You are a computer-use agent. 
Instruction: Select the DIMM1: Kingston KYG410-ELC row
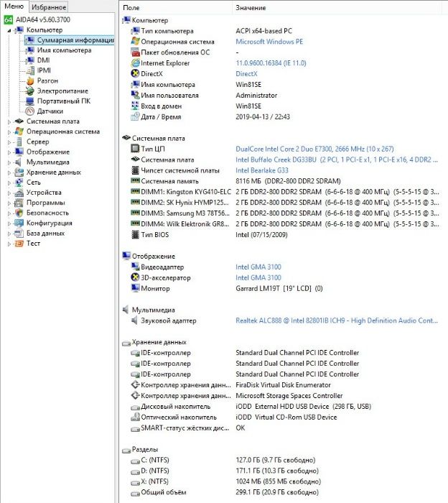(x=284, y=192)
